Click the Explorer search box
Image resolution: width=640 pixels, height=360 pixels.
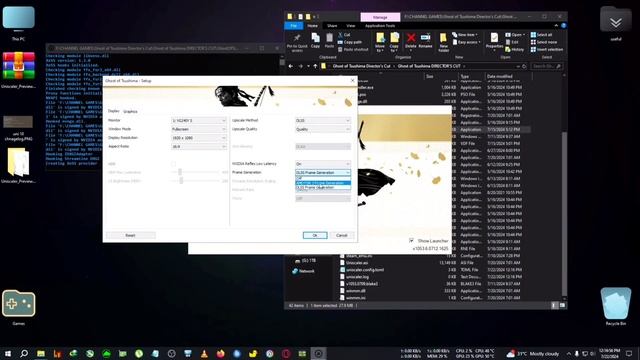coord(547,66)
